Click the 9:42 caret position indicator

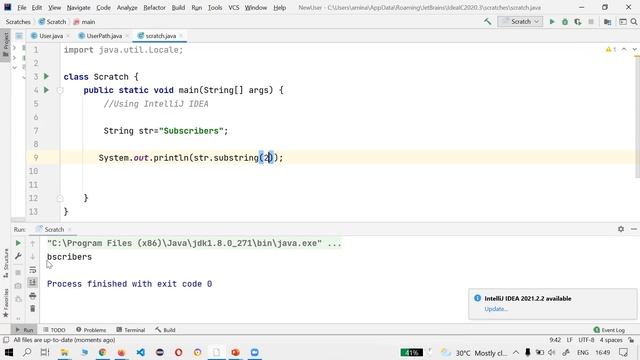click(555, 340)
